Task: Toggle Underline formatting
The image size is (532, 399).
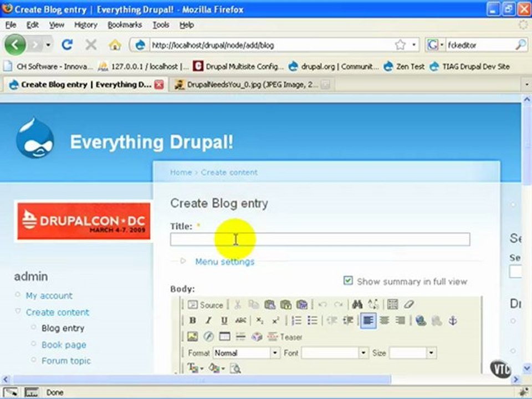Action: [x=224, y=321]
